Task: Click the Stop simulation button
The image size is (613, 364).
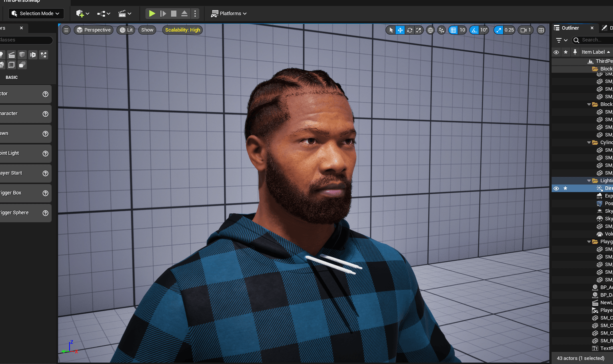Action: pyautogui.click(x=174, y=14)
